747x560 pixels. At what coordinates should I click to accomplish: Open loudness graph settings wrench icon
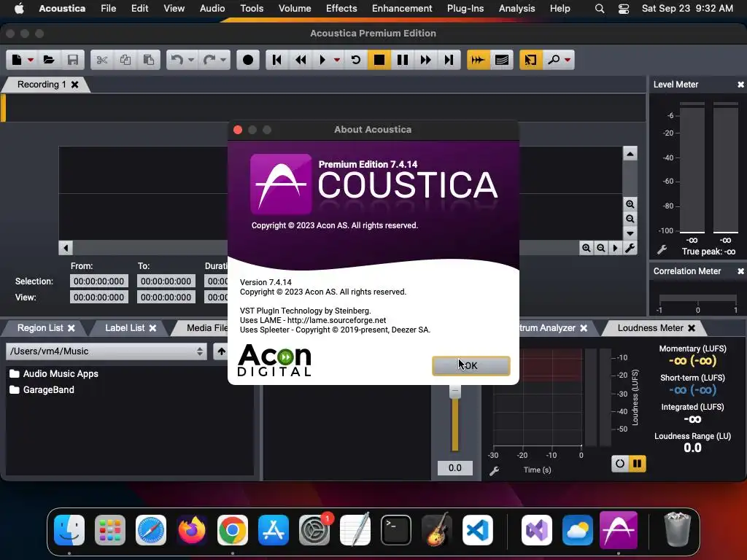point(495,471)
